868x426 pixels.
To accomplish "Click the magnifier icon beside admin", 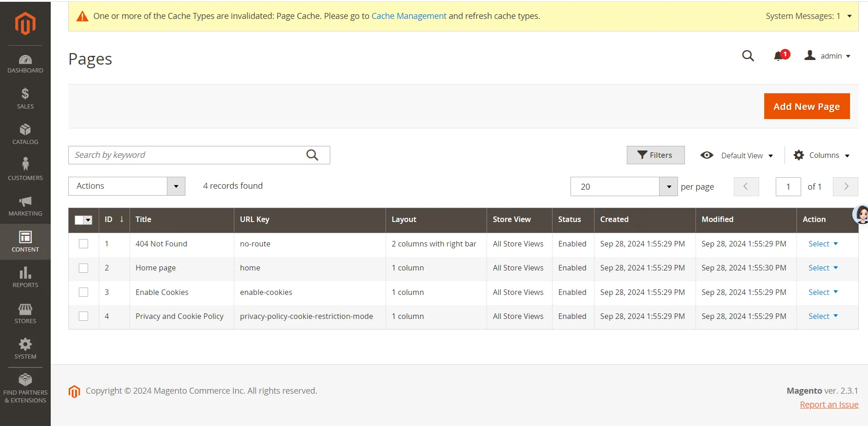I will [748, 56].
